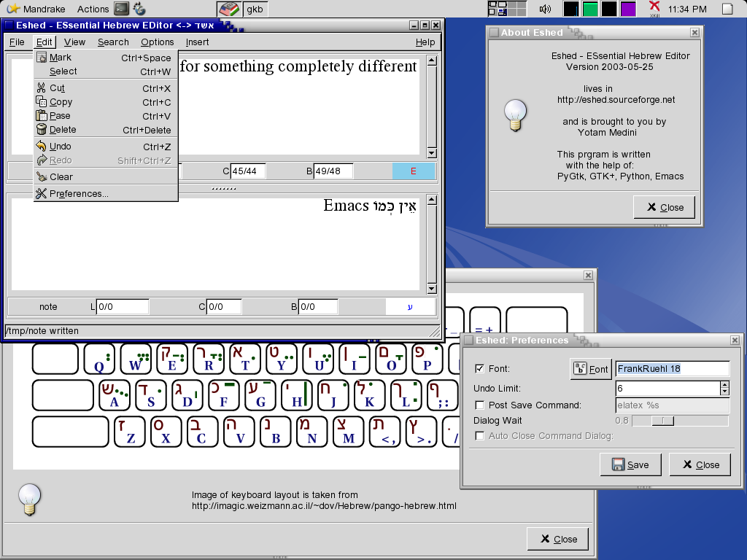Open the Actions panel menu
This screenshot has width=747, height=560.
[x=93, y=9]
